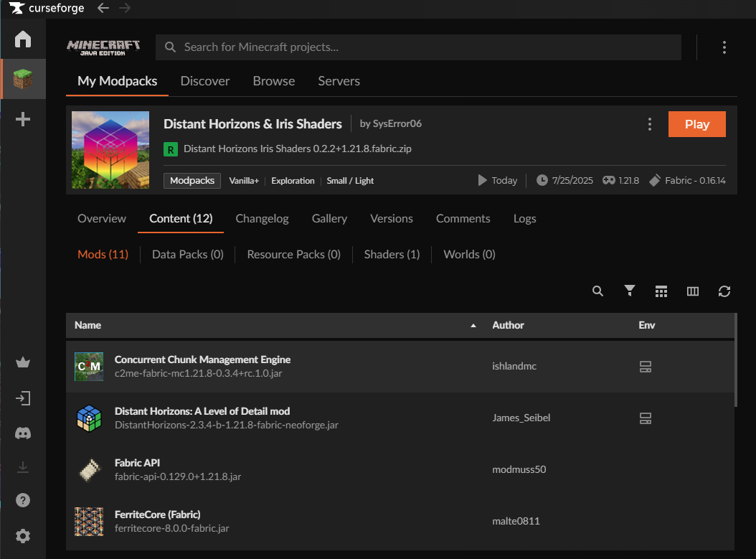This screenshot has height=559, width=756.
Task: Open the help question mark icon
Action: click(x=23, y=500)
